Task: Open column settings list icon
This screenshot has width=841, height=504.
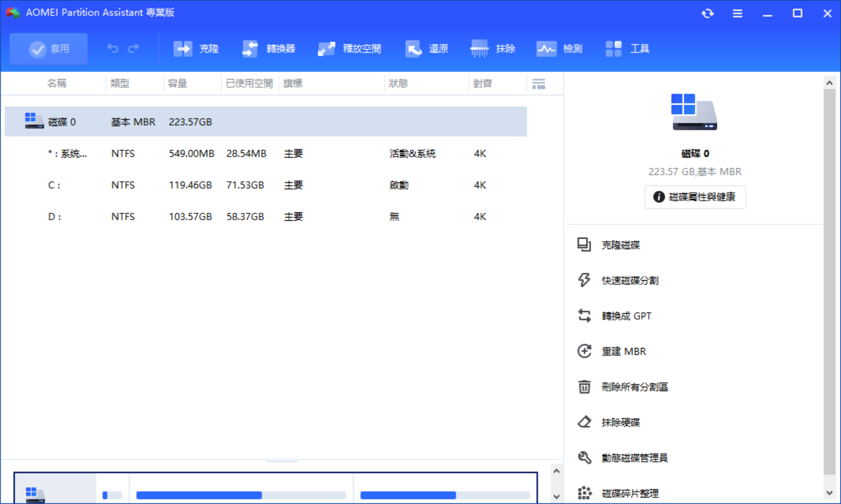Action: click(539, 84)
